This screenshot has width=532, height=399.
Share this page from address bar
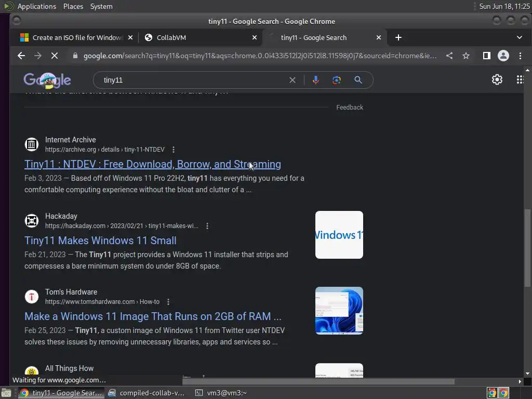tap(449, 56)
